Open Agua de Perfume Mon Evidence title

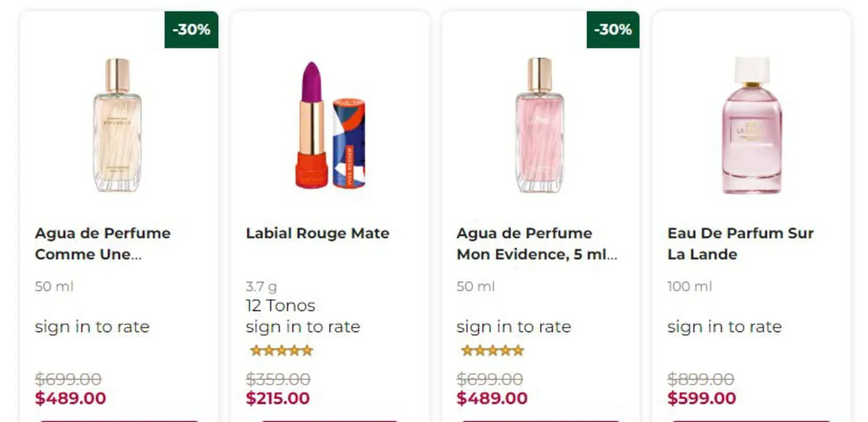pyautogui.click(x=537, y=243)
